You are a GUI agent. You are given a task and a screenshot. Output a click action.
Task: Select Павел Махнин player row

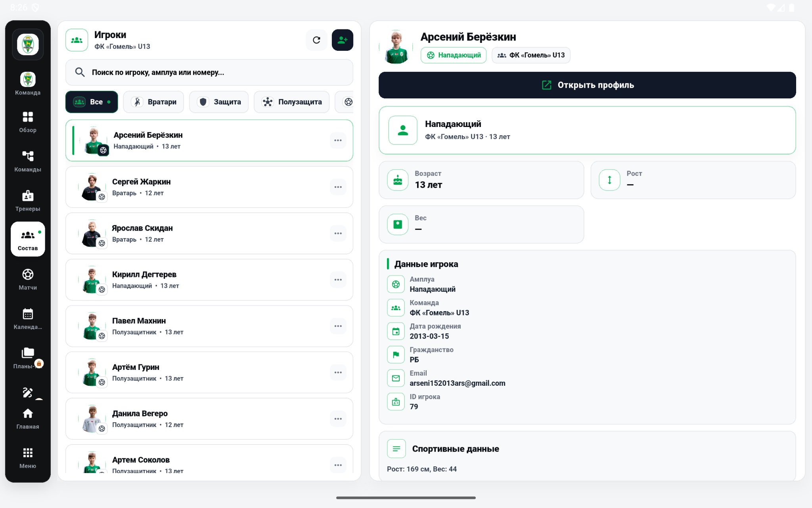(x=209, y=326)
